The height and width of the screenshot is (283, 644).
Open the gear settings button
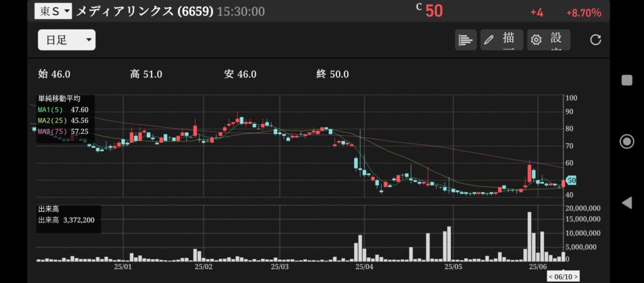coord(548,40)
